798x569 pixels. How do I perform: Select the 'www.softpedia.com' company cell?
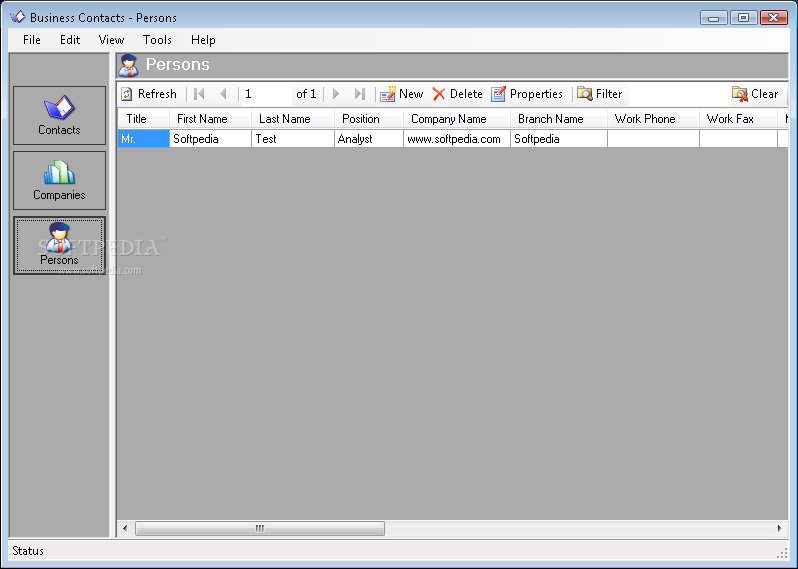(x=457, y=139)
